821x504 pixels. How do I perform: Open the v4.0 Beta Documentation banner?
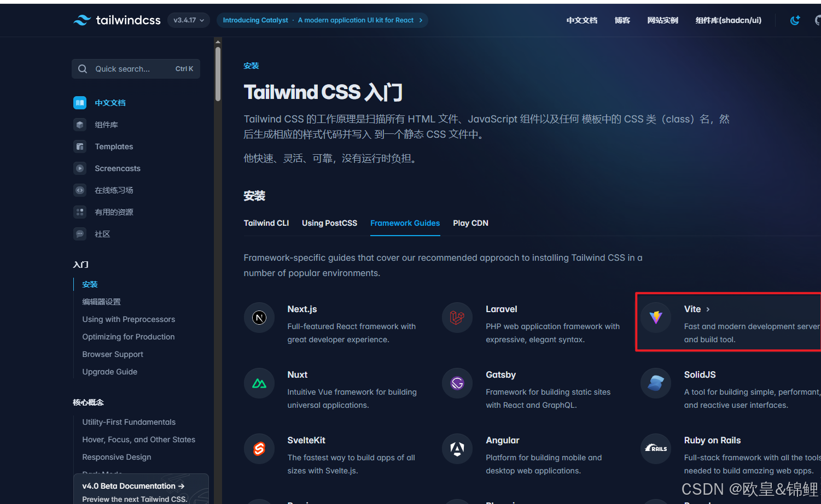pos(141,489)
